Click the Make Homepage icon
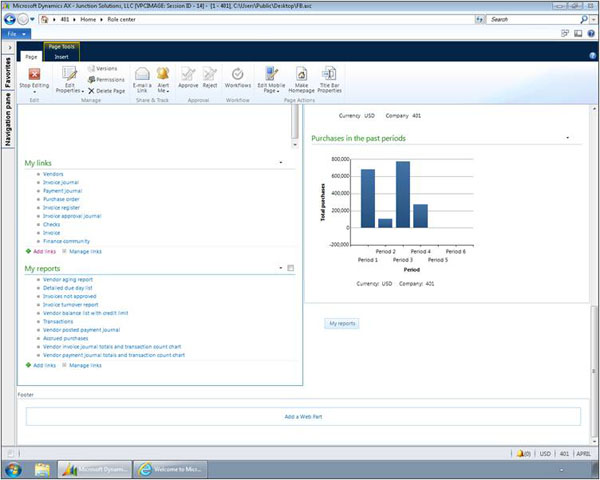 point(301,77)
